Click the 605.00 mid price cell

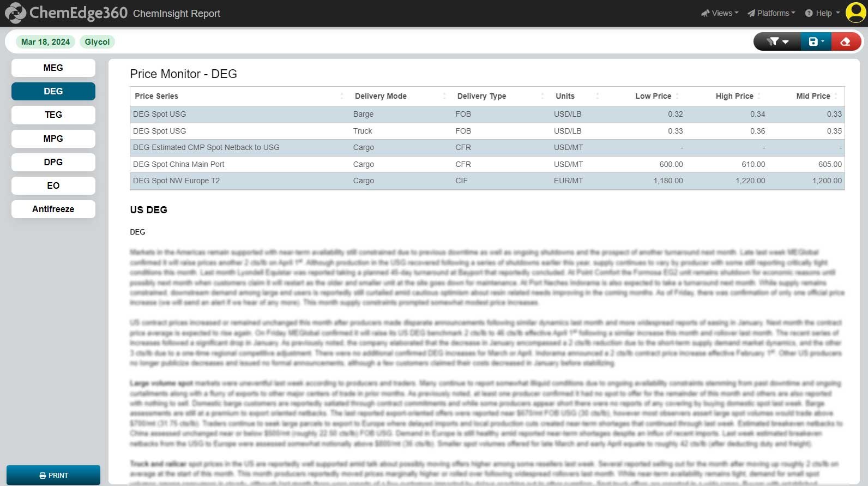click(830, 164)
